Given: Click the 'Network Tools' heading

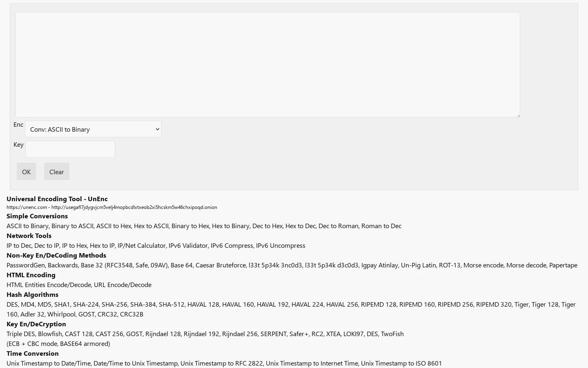Looking at the screenshot, I should (x=29, y=236).
